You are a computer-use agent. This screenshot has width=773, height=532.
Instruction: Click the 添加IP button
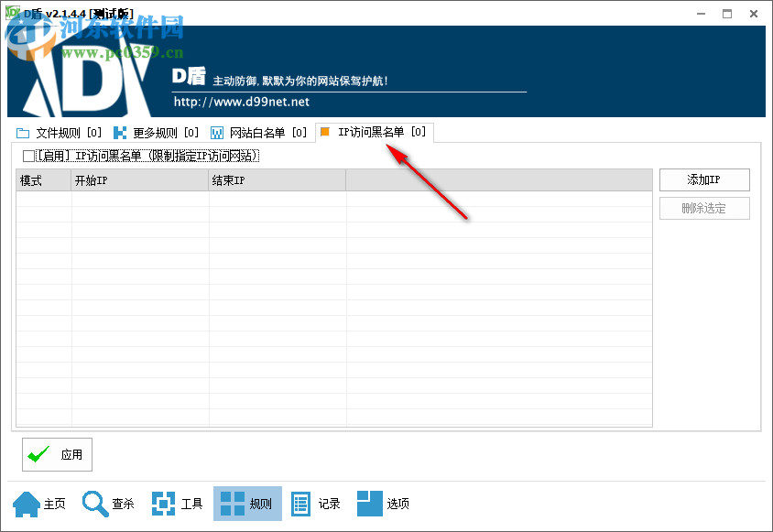[704, 180]
